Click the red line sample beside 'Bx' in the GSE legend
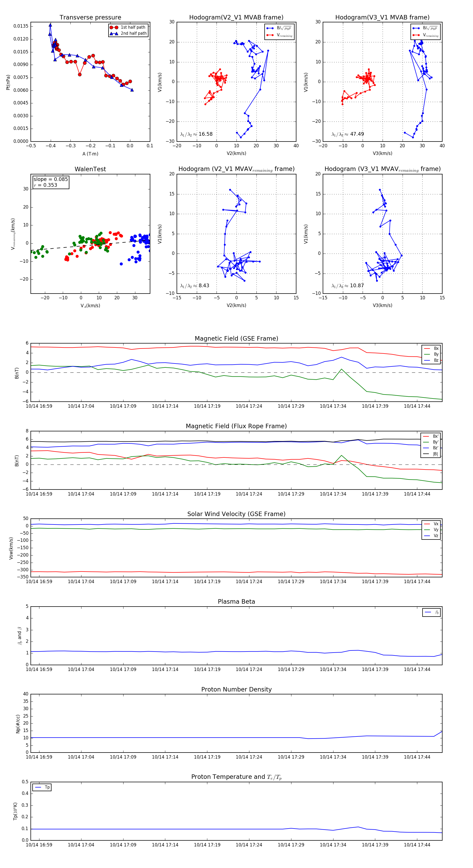The width and height of the screenshot is (473, 868). pyautogui.click(x=427, y=349)
